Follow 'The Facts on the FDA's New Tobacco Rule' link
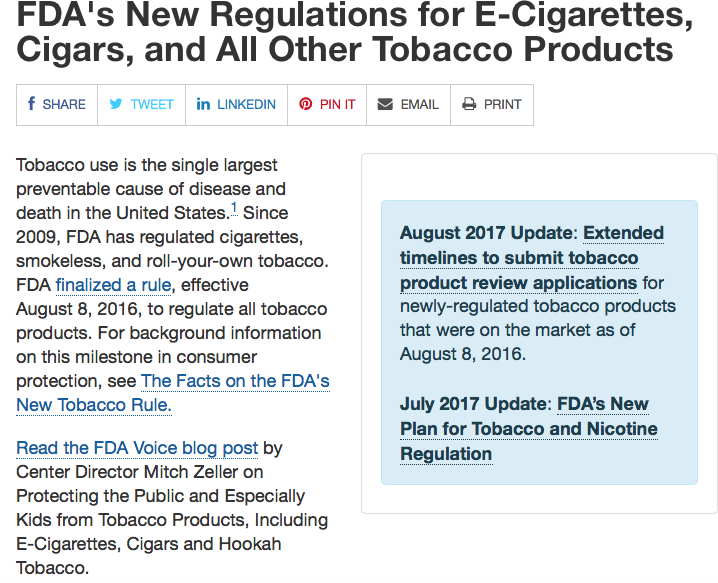 (235, 381)
